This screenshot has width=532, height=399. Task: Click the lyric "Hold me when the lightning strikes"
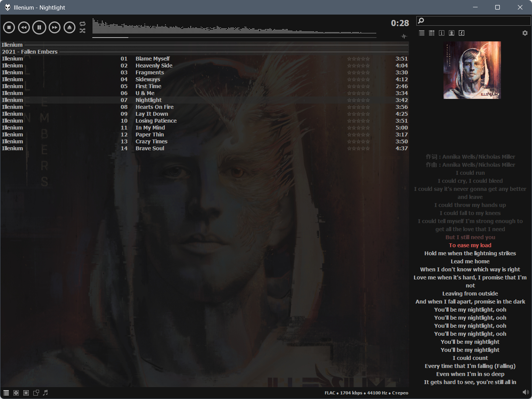(x=470, y=253)
